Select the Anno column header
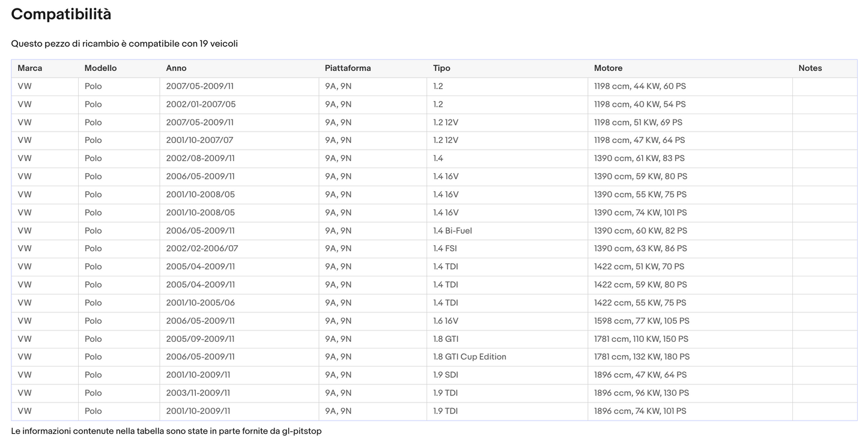This screenshot has width=868, height=447. pos(176,68)
